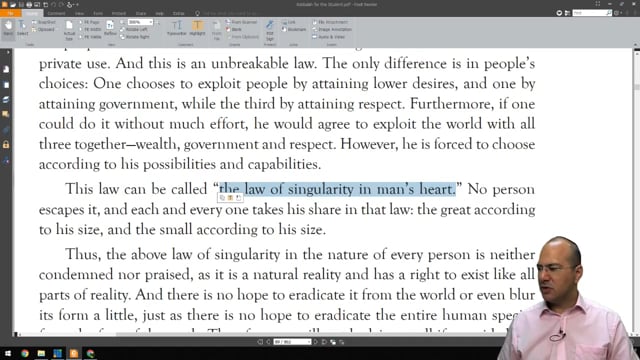Open the page number dropdown

(x=309, y=342)
